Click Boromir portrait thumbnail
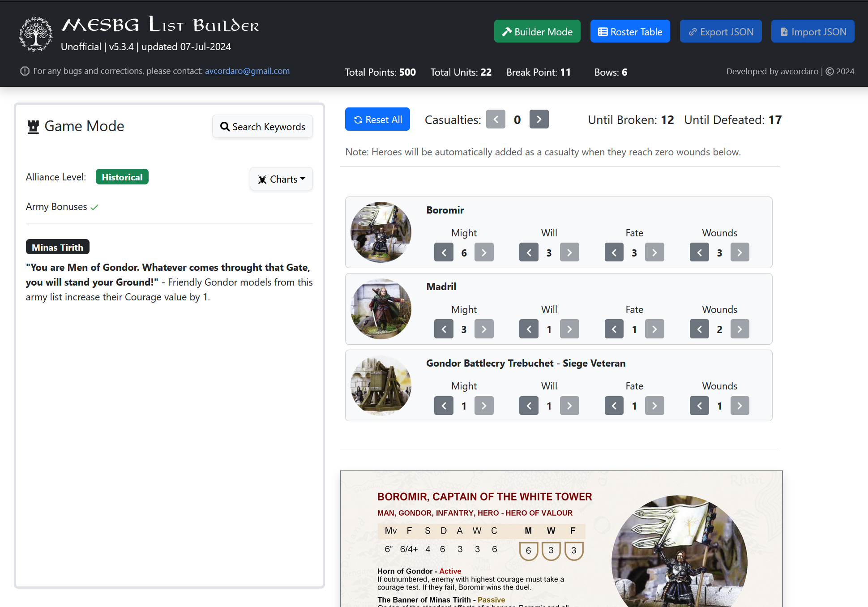The width and height of the screenshot is (868, 607). (381, 231)
